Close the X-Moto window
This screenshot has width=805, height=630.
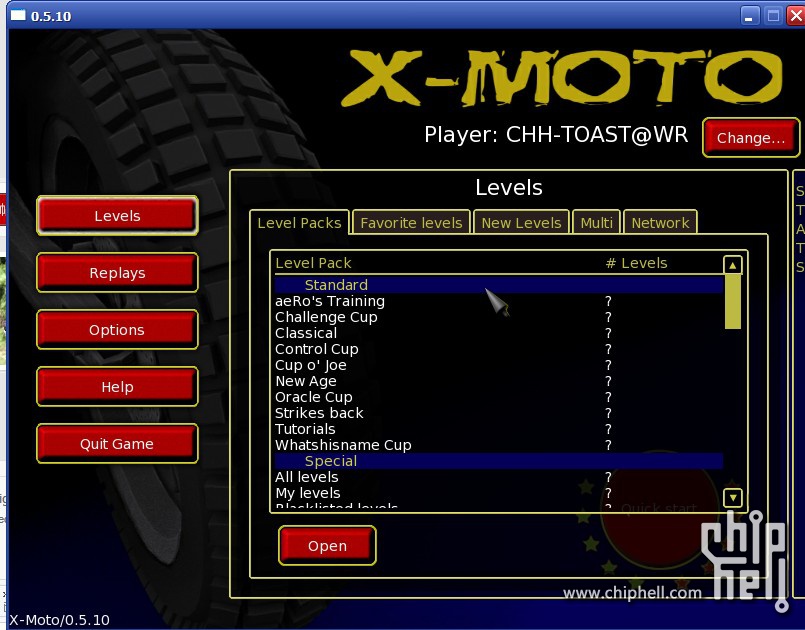(x=796, y=15)
